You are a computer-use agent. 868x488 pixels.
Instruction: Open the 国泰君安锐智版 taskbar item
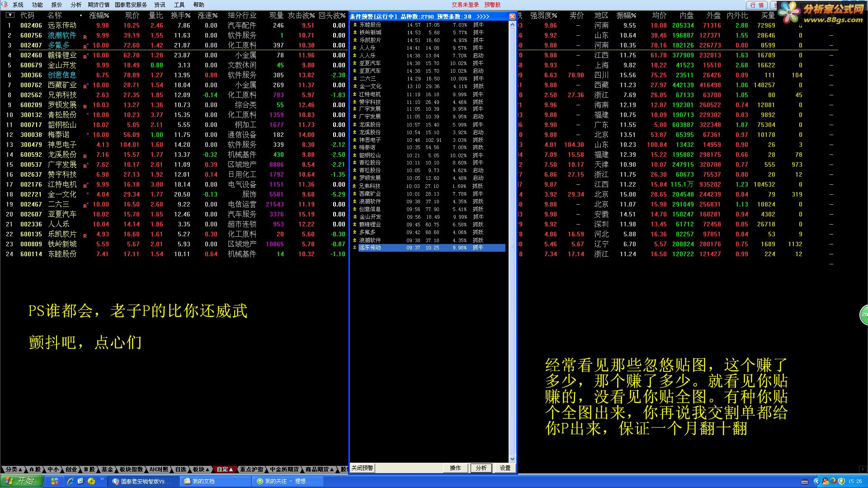pos(144,482)
